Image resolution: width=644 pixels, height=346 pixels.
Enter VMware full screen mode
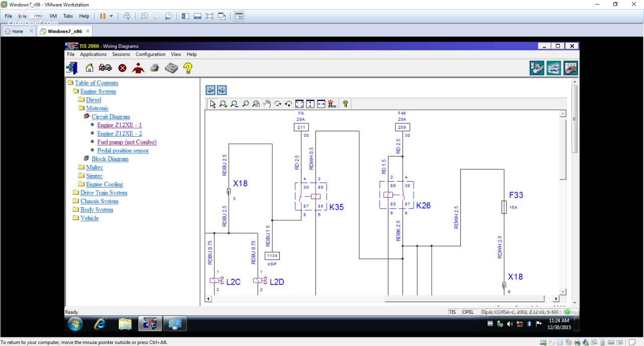tap(210, 16)
